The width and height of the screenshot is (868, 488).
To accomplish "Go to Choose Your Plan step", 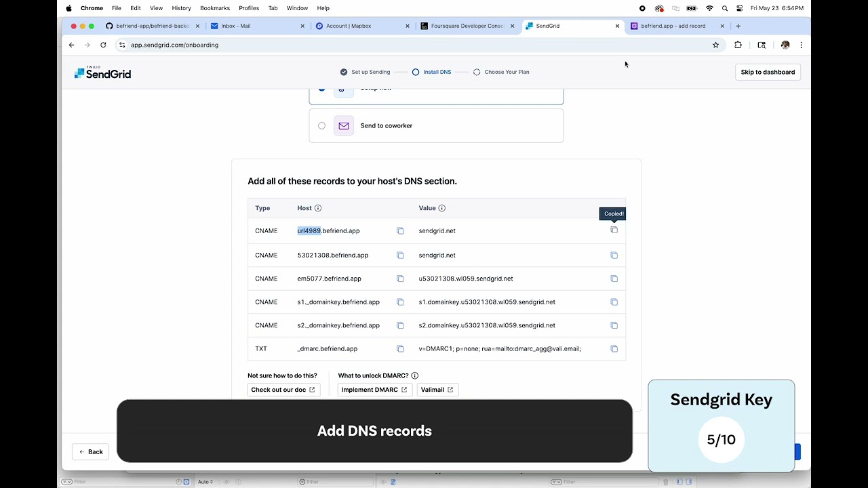I will tap(501, 72).
